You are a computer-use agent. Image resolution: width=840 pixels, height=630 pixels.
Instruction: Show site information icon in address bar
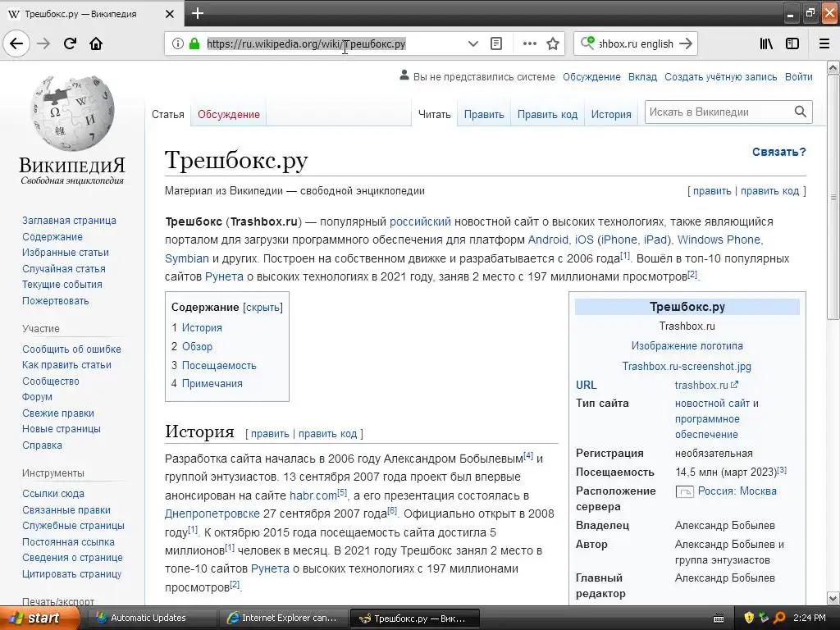coord(178,43)
